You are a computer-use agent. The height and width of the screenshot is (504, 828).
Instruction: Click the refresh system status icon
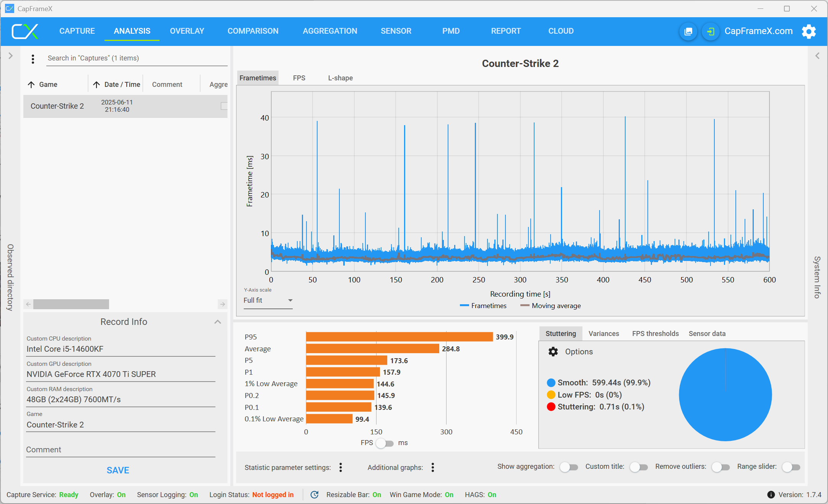pyautogui.click(x=315, y=495)
